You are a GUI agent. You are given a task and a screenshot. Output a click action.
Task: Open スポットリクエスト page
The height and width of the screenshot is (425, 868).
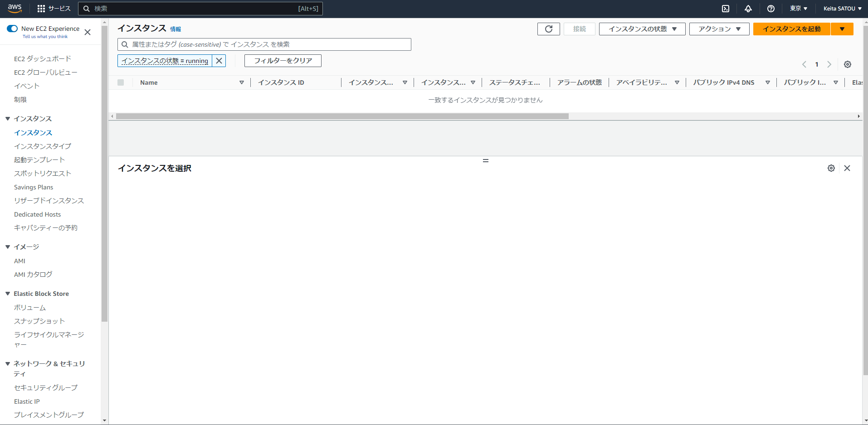pos(43,174)
